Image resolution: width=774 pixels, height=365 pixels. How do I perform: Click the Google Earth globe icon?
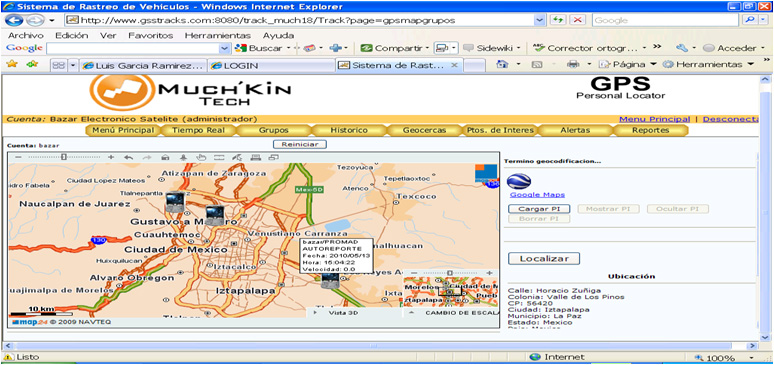(x=519, y=181)
